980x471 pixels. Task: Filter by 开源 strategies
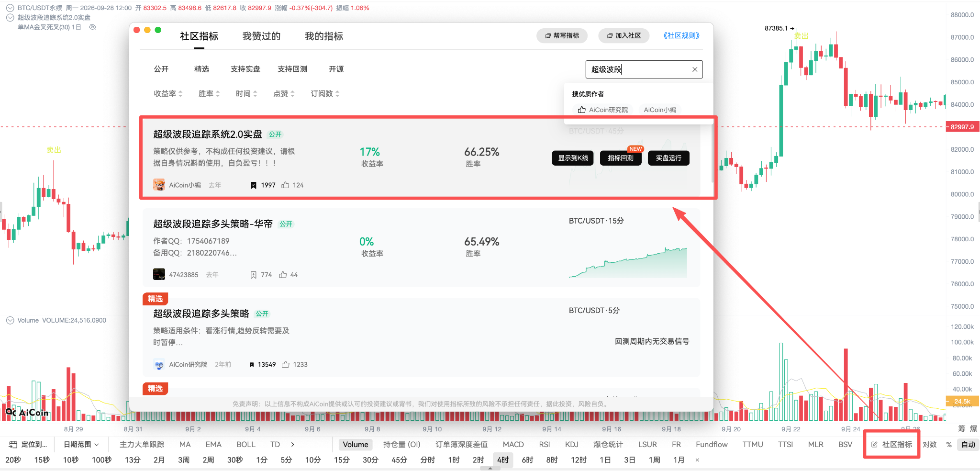336,69
